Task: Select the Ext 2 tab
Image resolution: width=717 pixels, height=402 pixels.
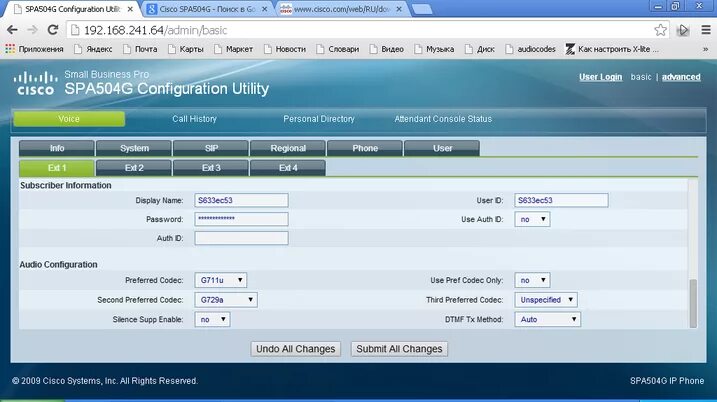Action: pos(134,168)
